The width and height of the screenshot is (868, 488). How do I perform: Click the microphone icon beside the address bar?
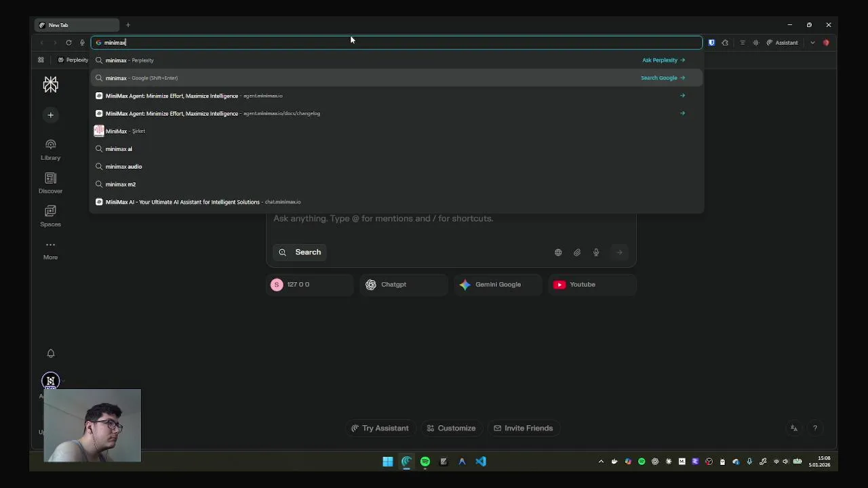pyautogui.click(x=82, y=43)
